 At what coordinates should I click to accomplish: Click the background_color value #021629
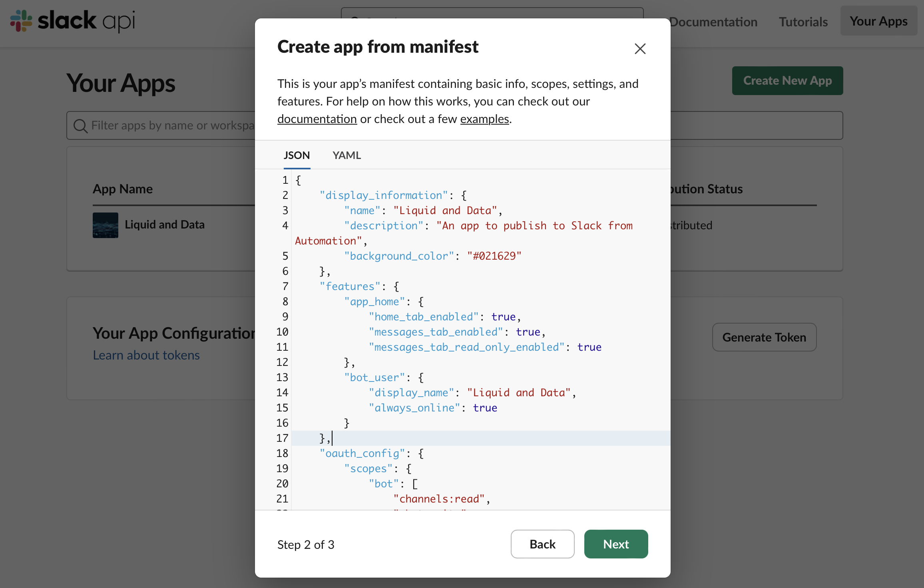[x=494, y=256]
